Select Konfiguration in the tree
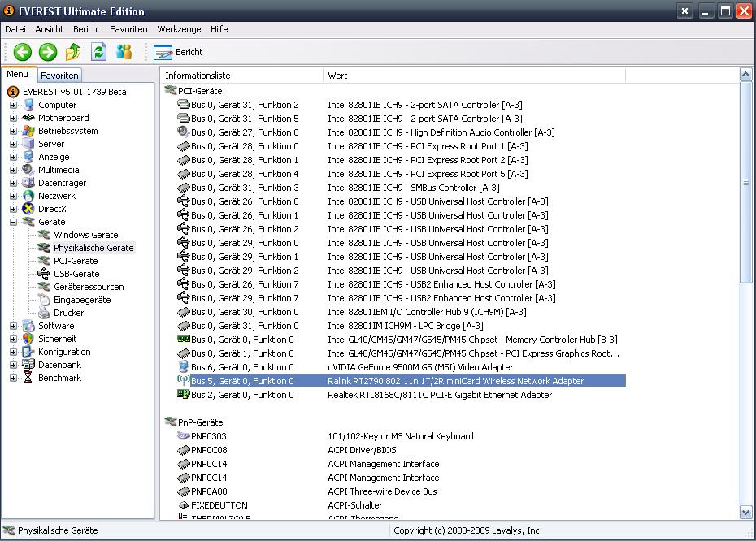Image resolution: width=756 pixels, height=541 pixels. click(x=64, y=353)
